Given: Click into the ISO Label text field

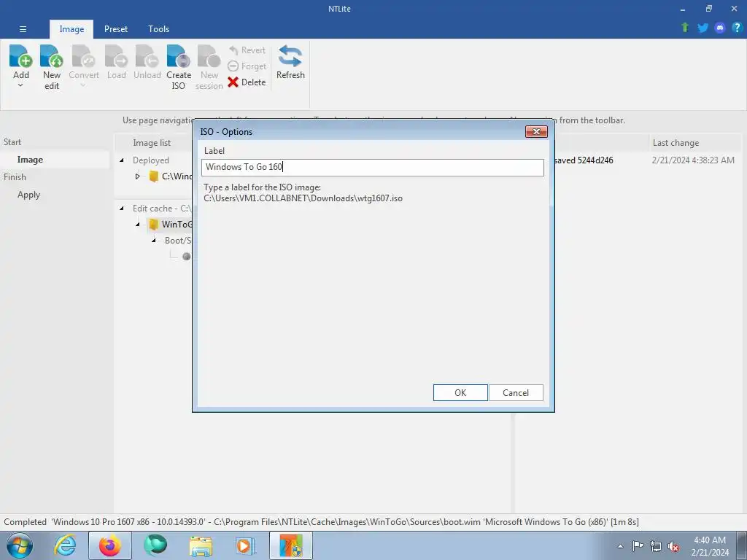Looking at the screenshot, I should point(373,167).
